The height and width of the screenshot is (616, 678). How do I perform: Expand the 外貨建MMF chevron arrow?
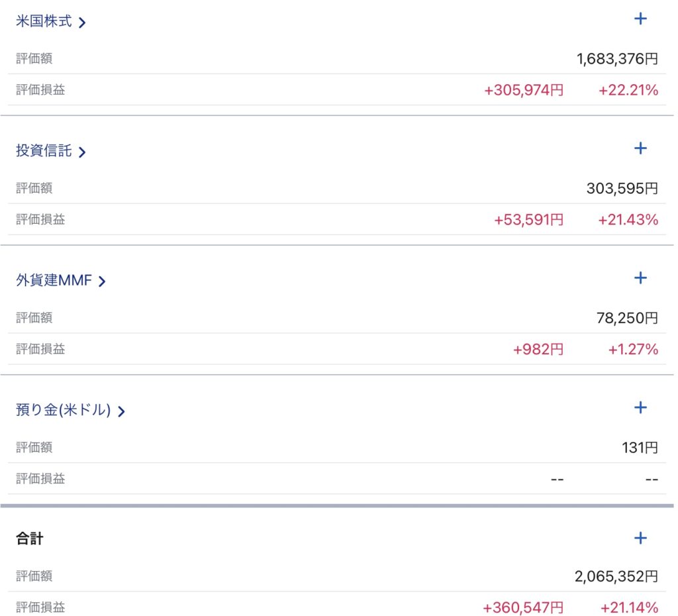coord(102,282)
